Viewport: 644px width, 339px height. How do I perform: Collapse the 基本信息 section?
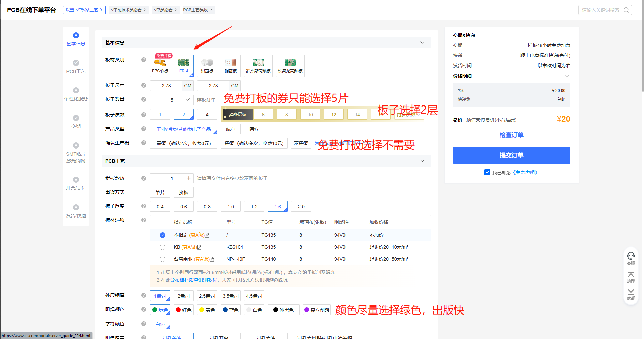[422, 43]
